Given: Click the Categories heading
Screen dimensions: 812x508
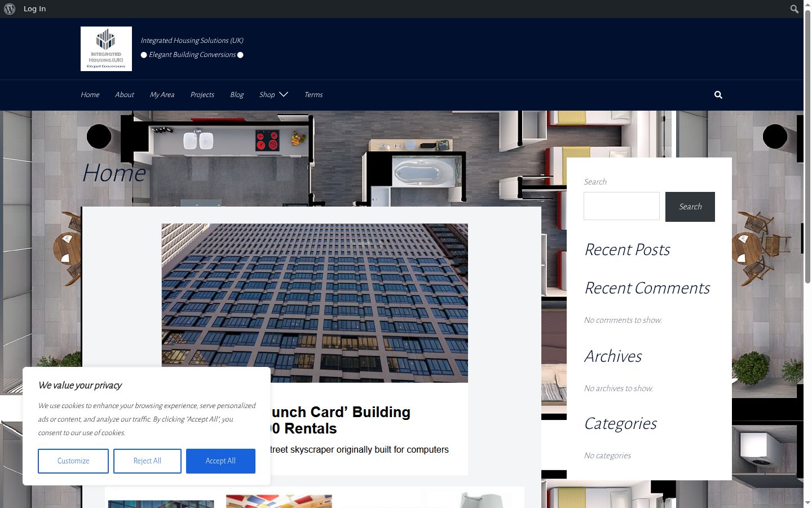Looking at the screenshot, I should click(x=620, y=423).
